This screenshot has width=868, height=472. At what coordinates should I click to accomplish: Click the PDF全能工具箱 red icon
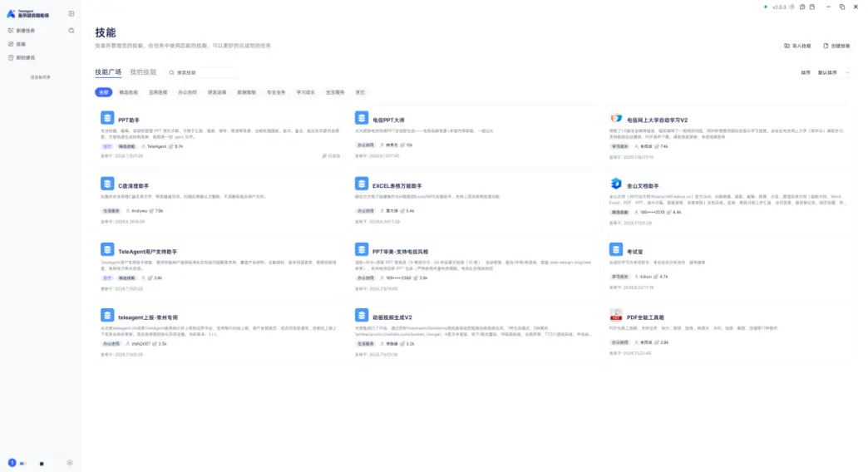coord(616,316)
